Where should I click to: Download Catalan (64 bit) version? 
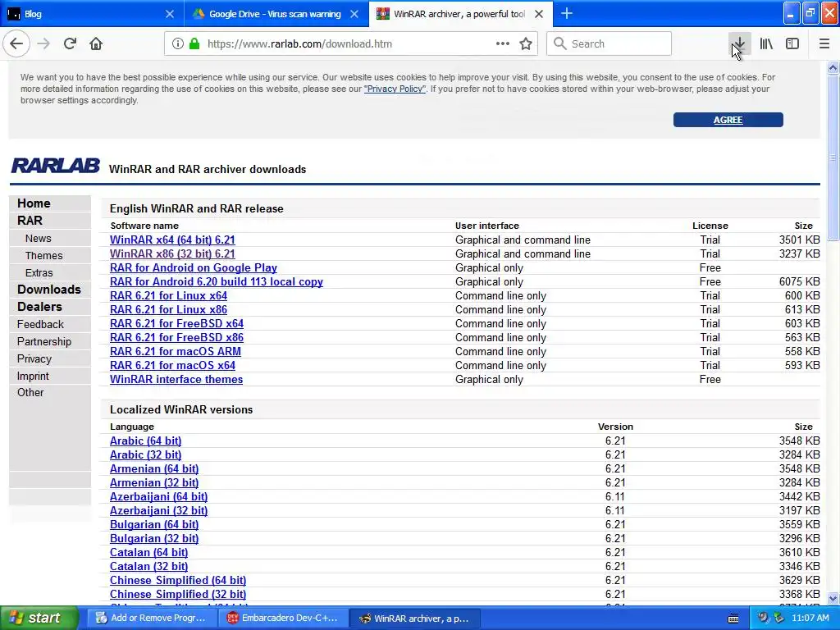point(149,552)
